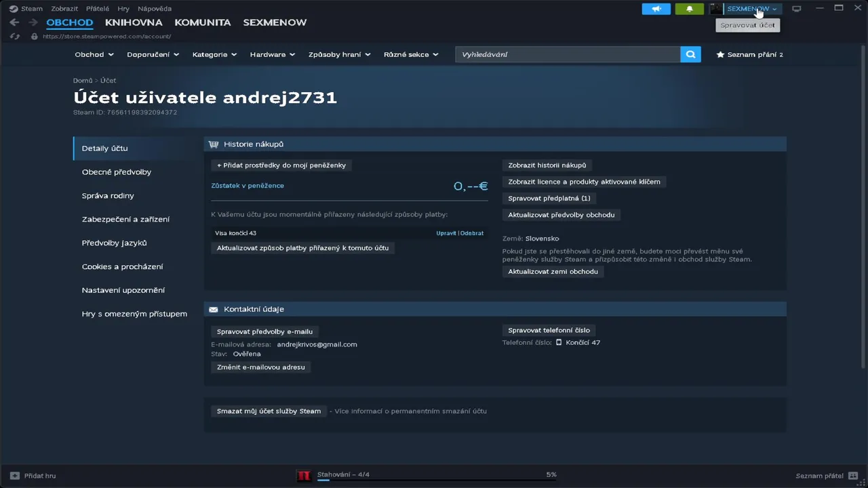The height and width of the screenshot is (488, 868).
Task: Click Spravovat telefonní číslo button
Action: [x=549, y=331]
